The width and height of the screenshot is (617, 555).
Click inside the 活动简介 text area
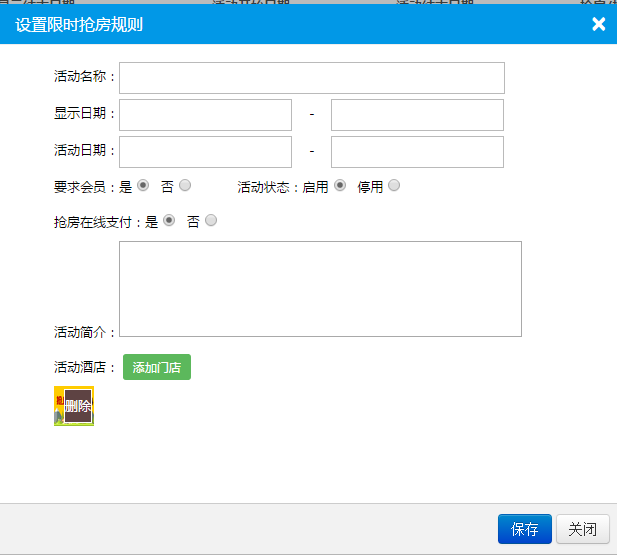click(320, 289)
